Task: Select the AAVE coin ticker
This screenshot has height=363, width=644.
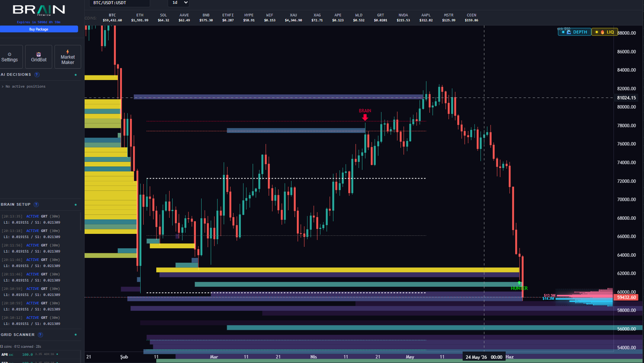Action: pyautogui.click(x=184, y=18)
